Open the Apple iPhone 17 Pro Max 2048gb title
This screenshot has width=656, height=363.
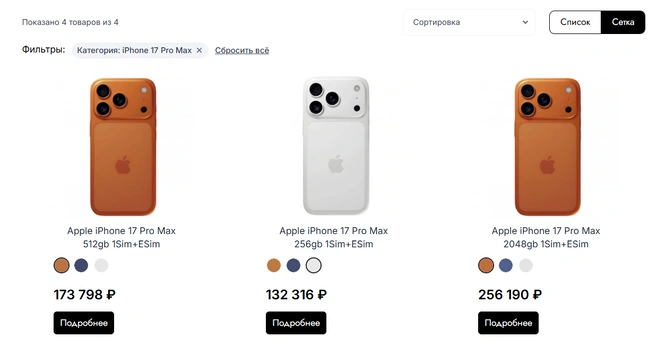[x=546, y=237]
